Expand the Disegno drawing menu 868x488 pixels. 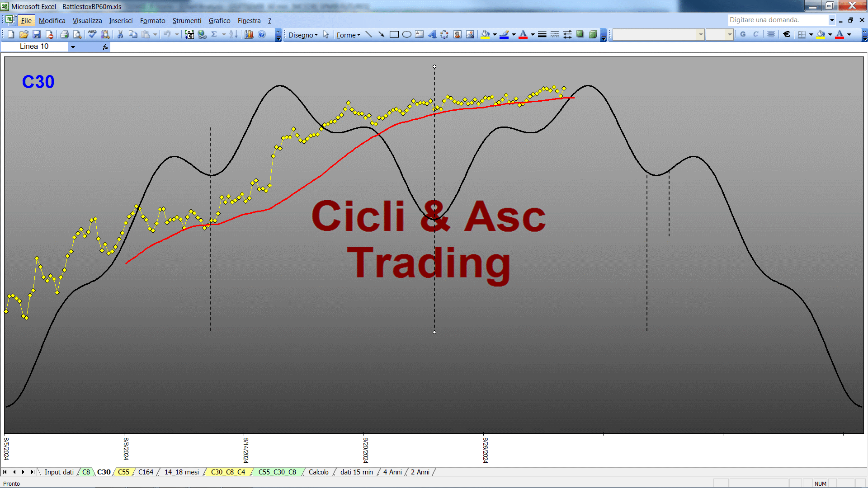click(303, 35)
